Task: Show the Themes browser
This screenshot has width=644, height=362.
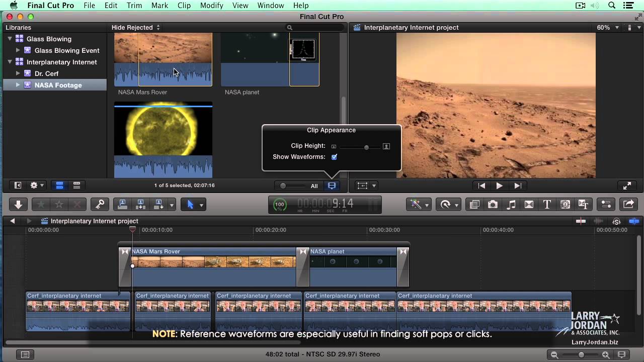Action: [x=583, y=205]
